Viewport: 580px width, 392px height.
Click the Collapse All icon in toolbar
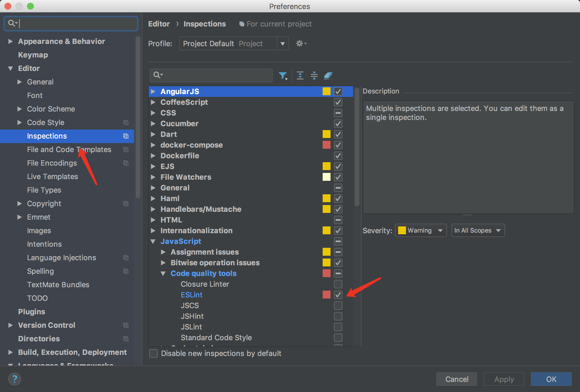click(314, 75)
